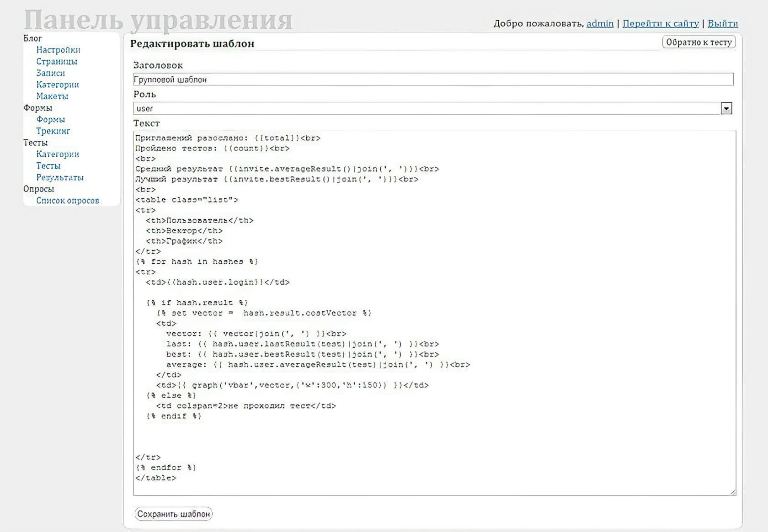Click the 'Формы' sub-link under Формы
Viewport: 768px width, 532px height.
50,119
